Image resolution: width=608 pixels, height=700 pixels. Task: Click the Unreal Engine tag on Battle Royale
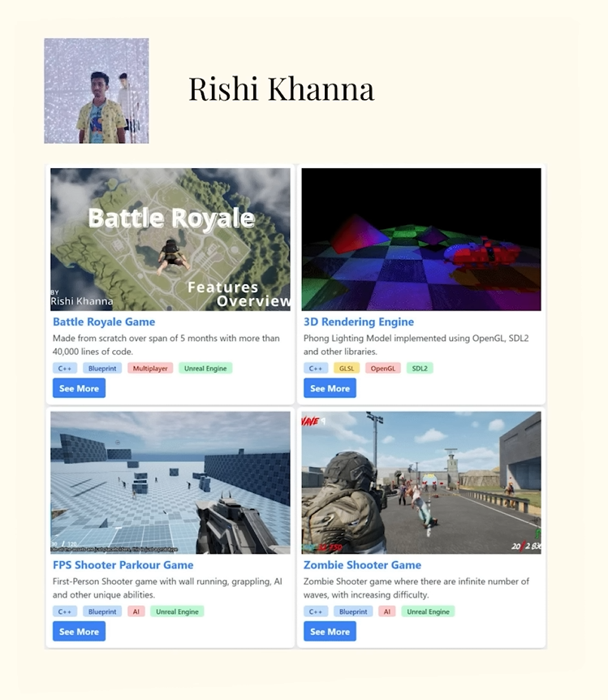205,369
